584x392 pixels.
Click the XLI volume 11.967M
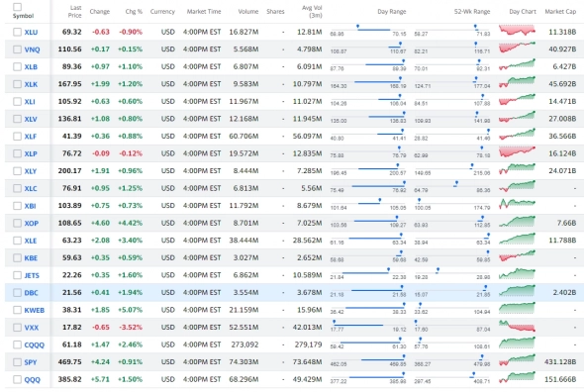coord(243,101)
